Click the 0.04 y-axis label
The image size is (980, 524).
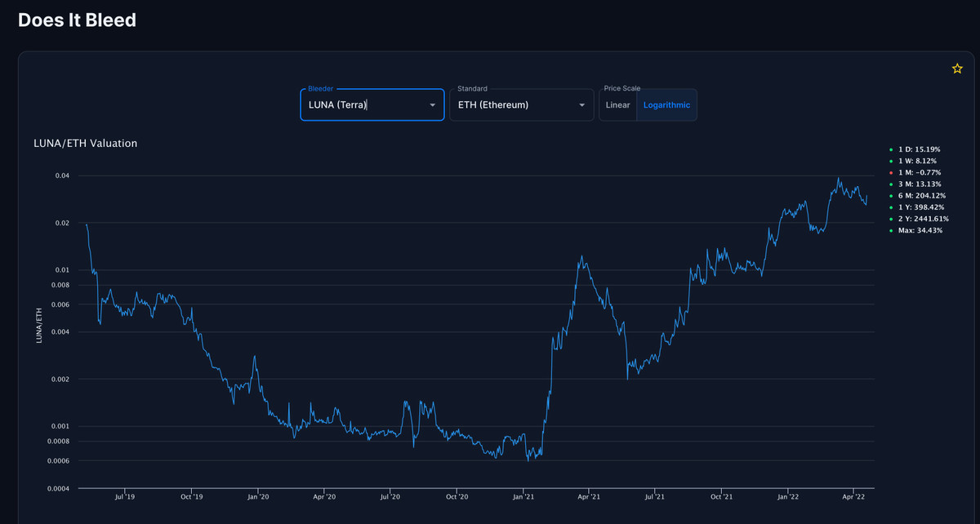pos(61,175)
